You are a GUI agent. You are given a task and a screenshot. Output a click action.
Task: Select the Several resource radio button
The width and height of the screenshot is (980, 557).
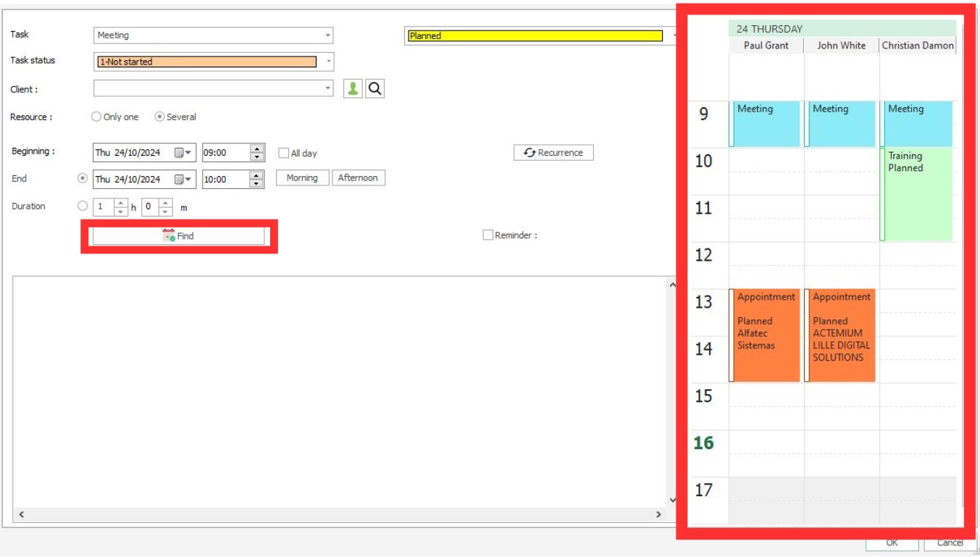(159, 117)
